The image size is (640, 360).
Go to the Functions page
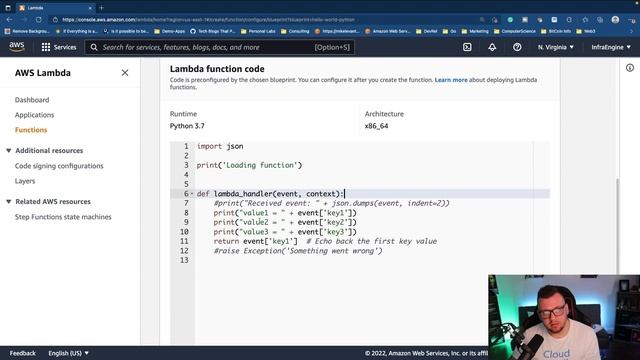(31, 130)
